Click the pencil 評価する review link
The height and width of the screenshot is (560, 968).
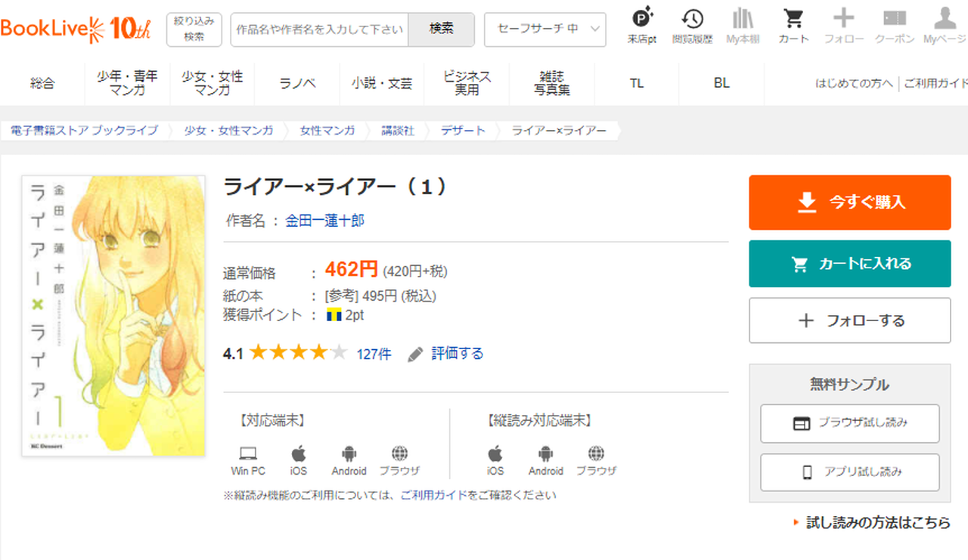click(x=445, y=354)
